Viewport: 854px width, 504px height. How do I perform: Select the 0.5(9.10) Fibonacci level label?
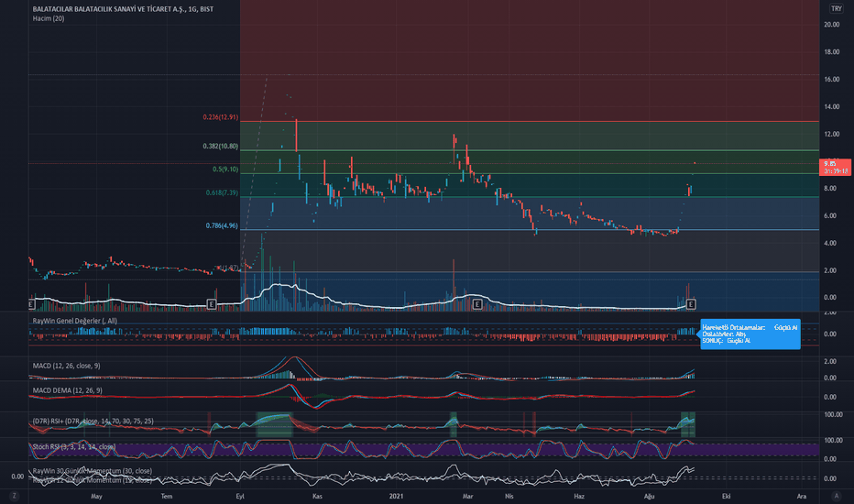pos(225,170)
